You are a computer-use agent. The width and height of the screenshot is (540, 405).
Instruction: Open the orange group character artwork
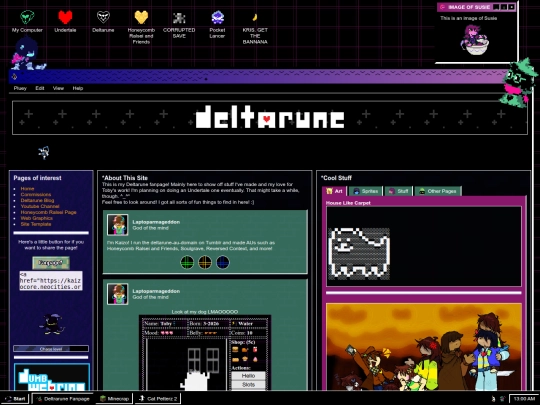(424, 347)
